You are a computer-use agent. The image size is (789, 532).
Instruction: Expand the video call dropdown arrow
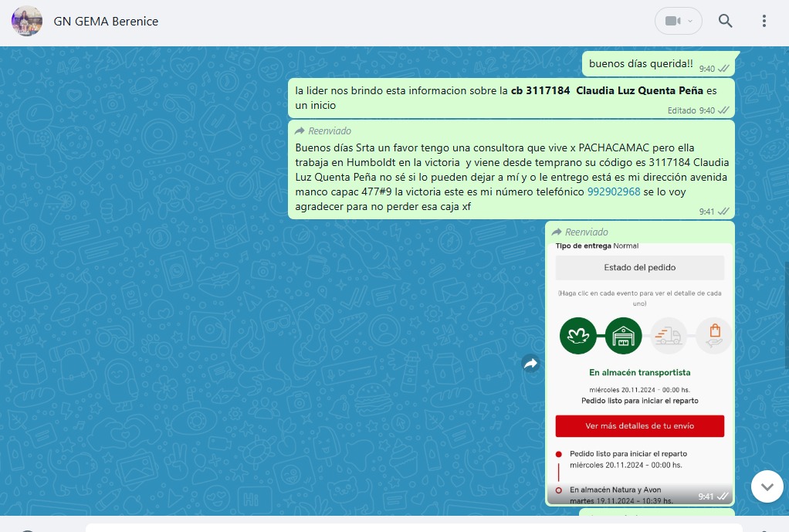pyautogui.click(x=690, y=21)
